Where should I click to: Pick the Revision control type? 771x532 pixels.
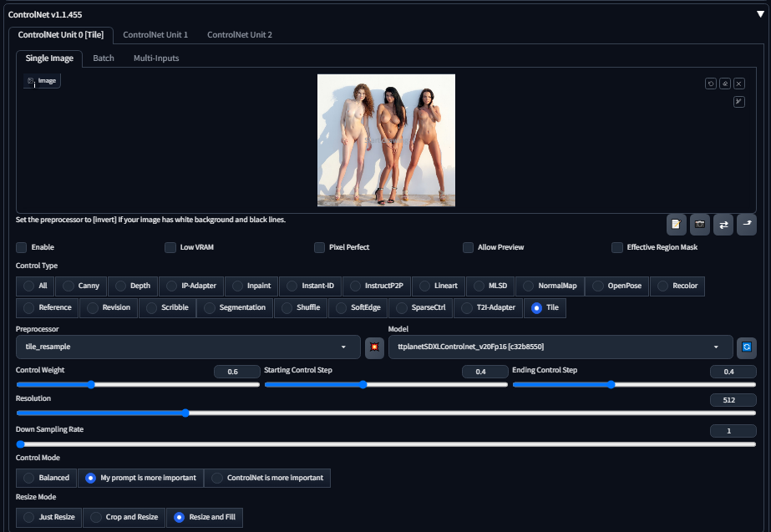coord(109,308)
